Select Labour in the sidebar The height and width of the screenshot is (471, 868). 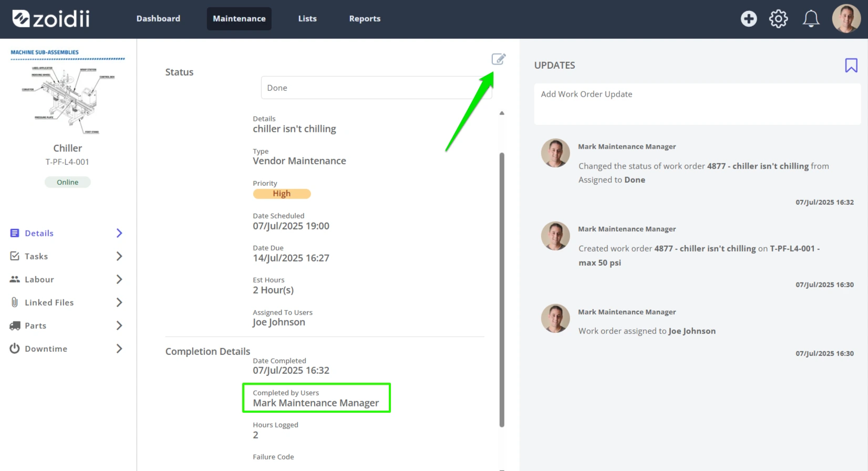67,279
